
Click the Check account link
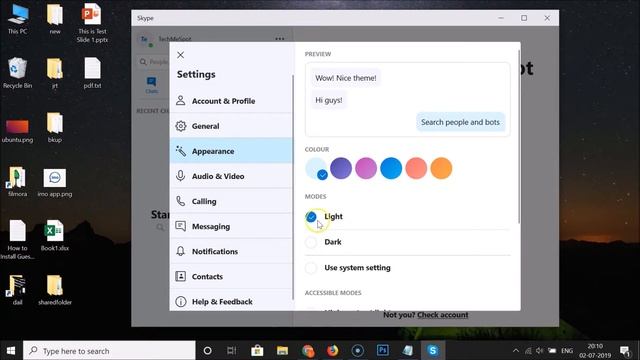point(442,315)
